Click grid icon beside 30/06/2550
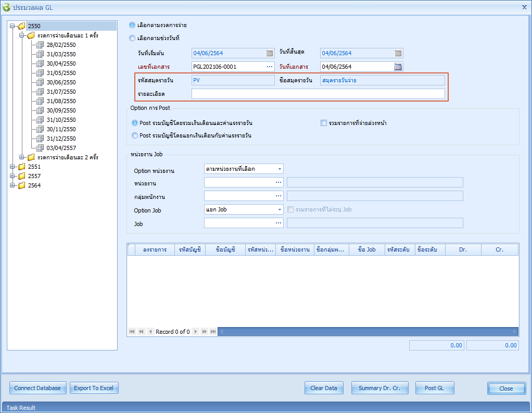This screenshot has height=413, width=532. coord(40,82)
